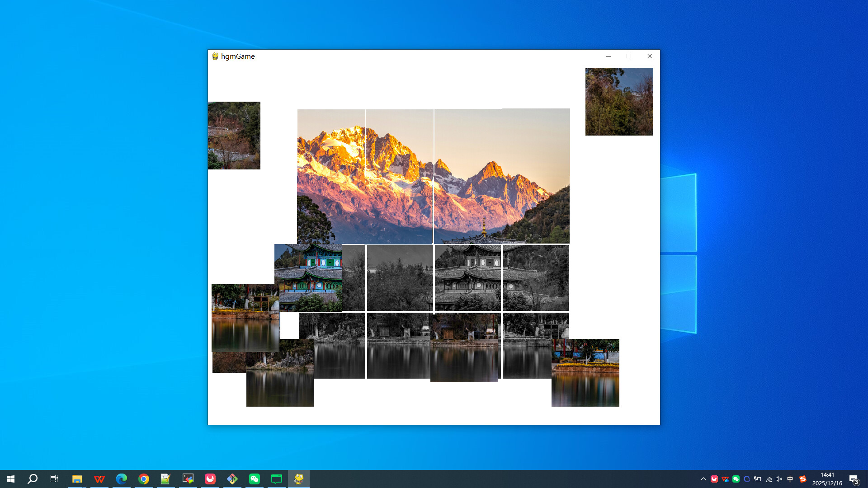Select the grayscale pavilion puzzle piece
Image resolution: width=868 pixels, height=488 pixels.
pyautogui.click(x=467, y=277)
